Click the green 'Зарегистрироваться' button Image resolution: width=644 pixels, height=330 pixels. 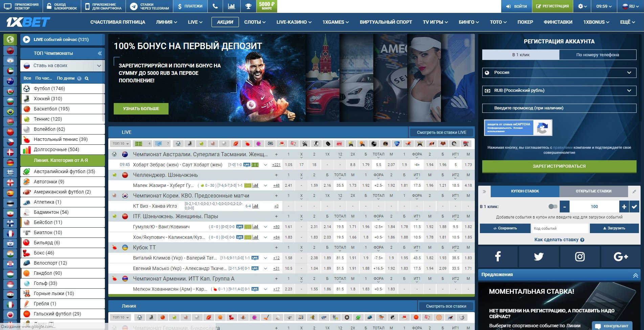coord(559,166)
